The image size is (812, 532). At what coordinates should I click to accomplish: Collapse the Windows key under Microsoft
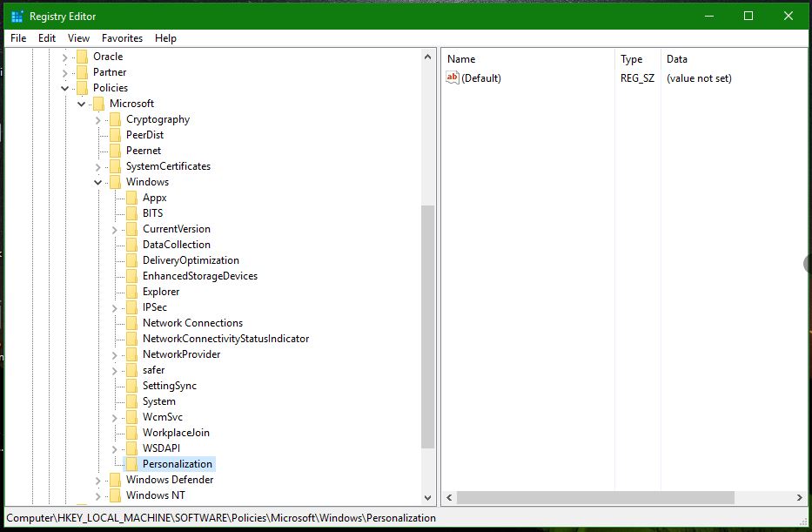pyautogui.click(x=97, y=182)
